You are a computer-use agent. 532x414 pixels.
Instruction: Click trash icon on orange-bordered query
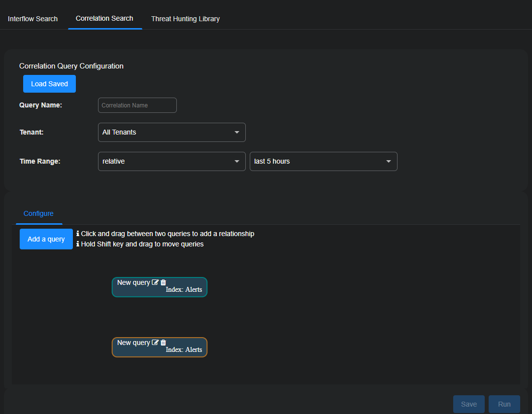164,343
